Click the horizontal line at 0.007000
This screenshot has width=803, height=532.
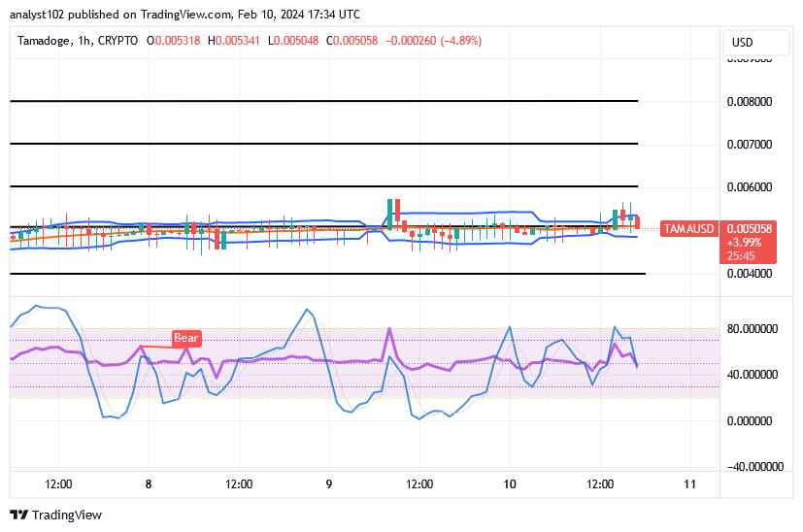[323, 144]
